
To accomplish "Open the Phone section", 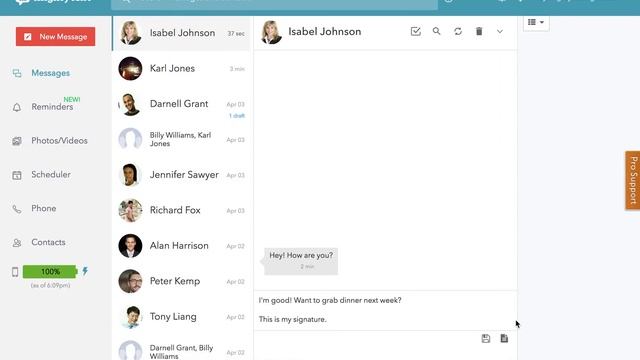I will (44, 209).
